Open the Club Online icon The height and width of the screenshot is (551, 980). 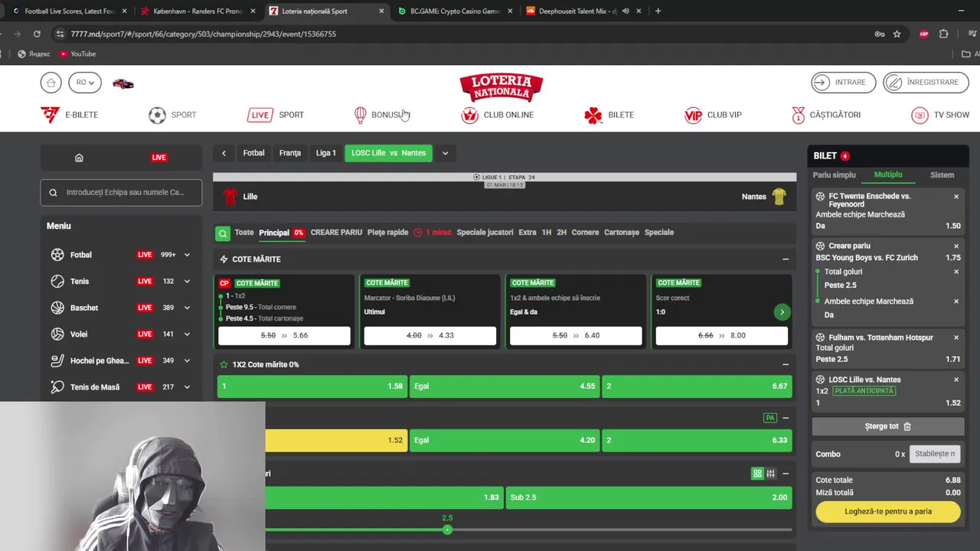(469, 115)
